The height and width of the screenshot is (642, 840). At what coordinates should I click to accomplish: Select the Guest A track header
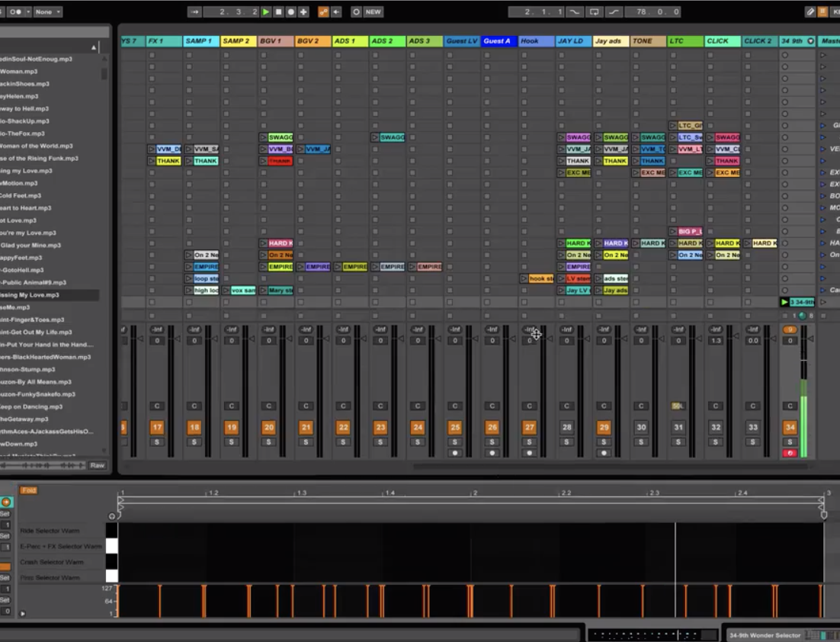pos(499,41)
